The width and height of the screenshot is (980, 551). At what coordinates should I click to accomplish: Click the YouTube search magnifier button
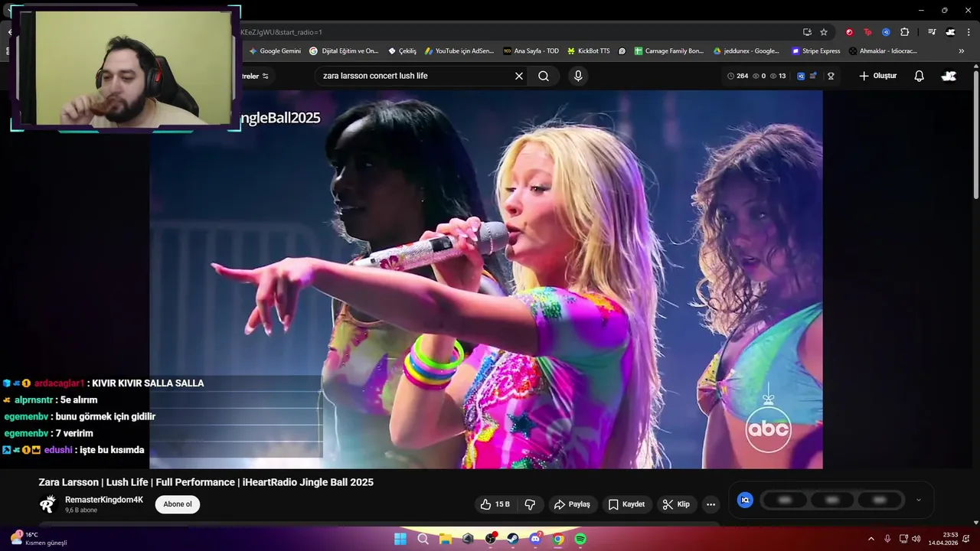544,76
